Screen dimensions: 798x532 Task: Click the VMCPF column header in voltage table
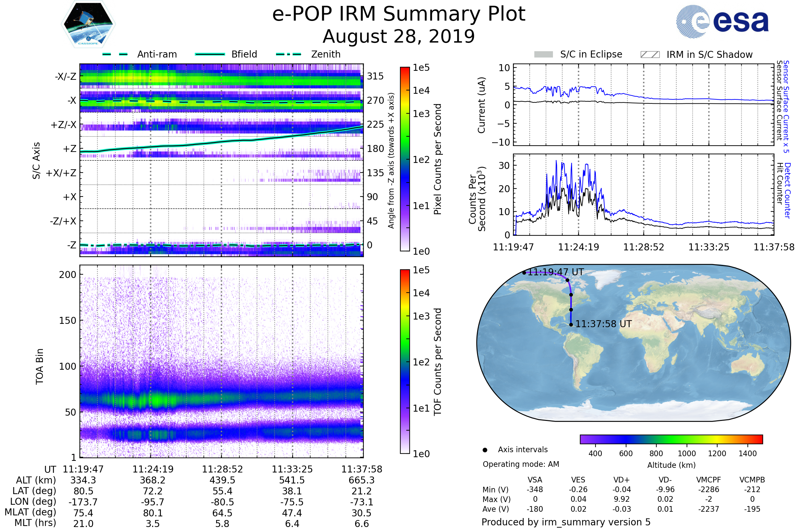pos(709,480)
